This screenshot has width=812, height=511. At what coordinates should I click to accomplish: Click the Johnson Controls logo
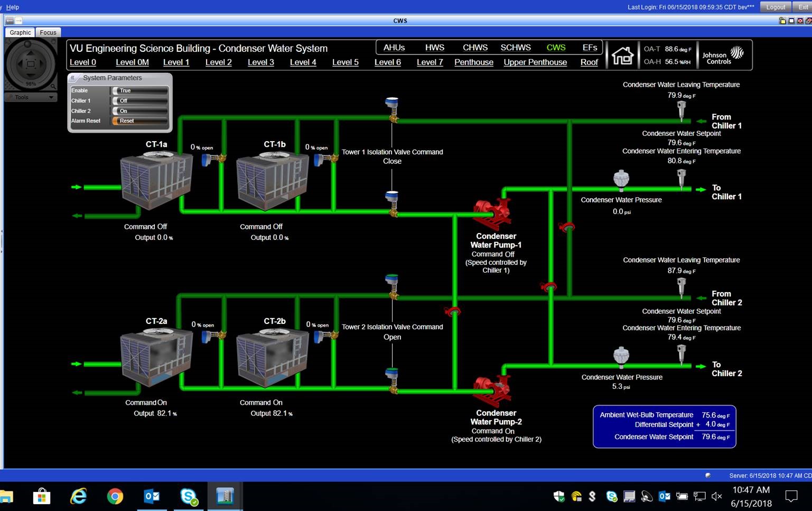click(x=723, y=55)
